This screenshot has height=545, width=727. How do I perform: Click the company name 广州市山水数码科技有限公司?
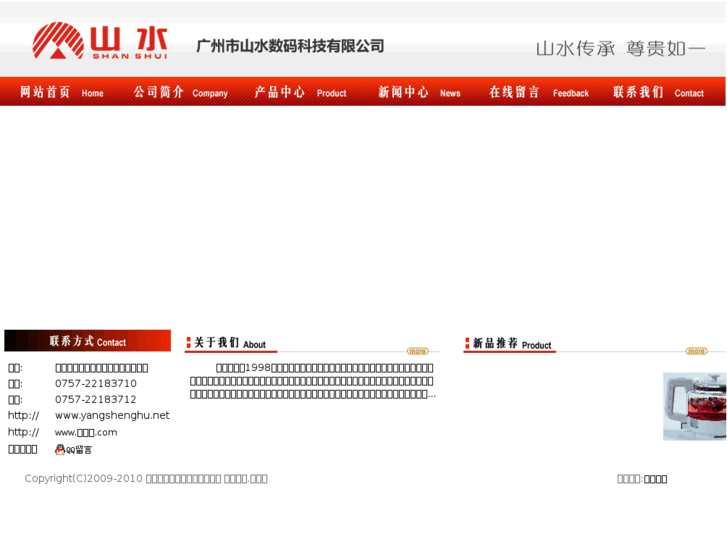pos(290,46)
